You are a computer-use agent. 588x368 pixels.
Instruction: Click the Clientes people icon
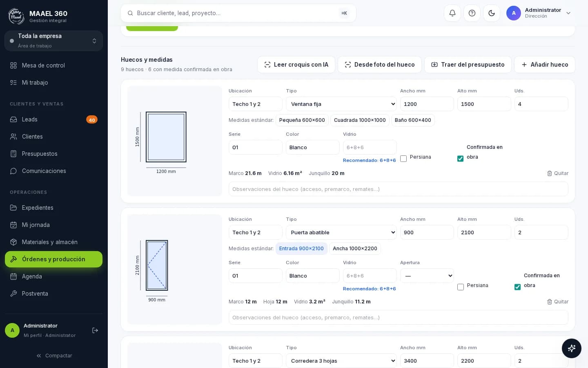[x=13, y=137]
